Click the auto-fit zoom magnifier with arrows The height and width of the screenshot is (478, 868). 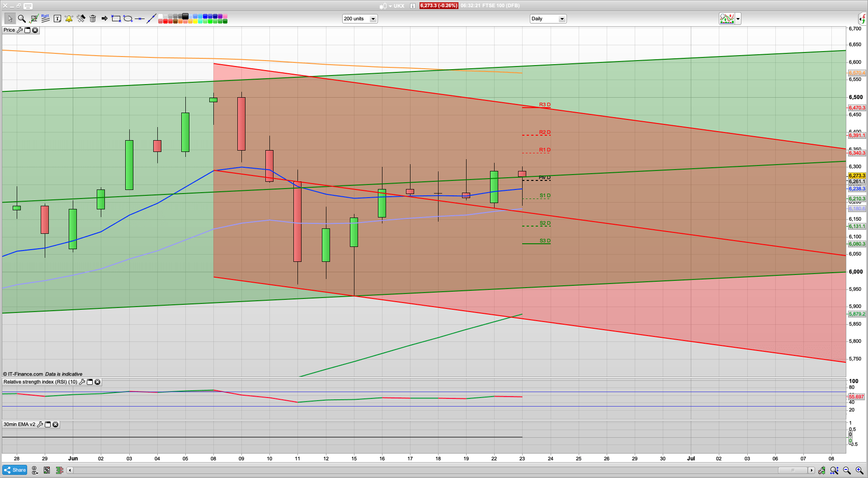(x=834, y=470)
